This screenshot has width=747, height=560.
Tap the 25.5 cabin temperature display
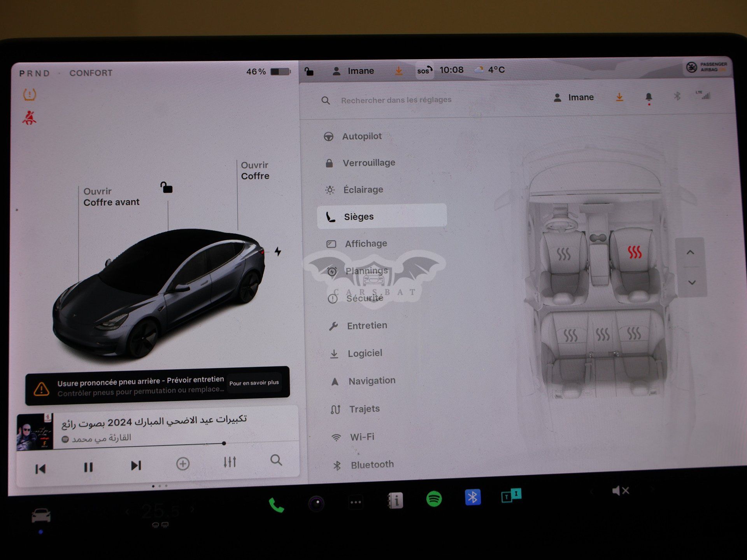[x=160, y=511]
